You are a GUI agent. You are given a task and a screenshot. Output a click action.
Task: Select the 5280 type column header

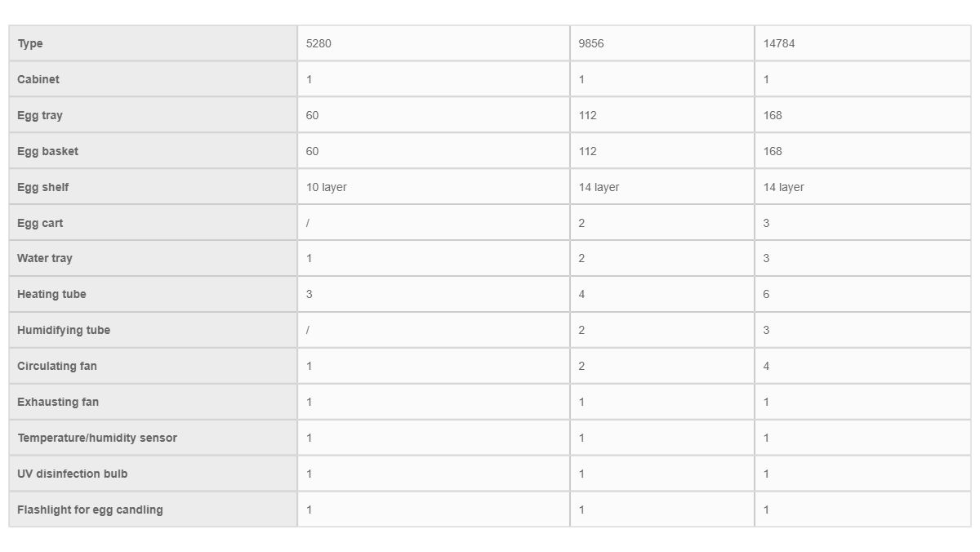(434, 43)
